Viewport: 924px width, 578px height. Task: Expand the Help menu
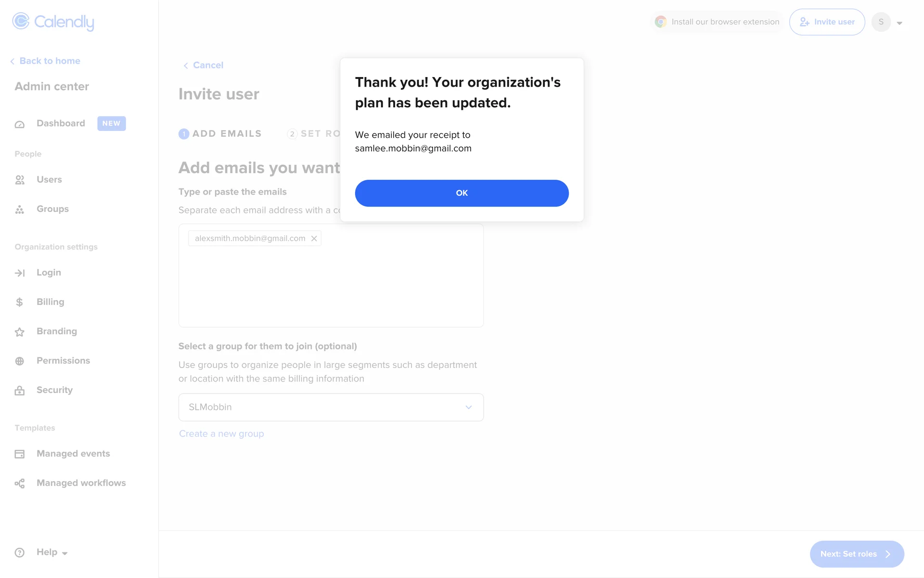coord(52,552)
